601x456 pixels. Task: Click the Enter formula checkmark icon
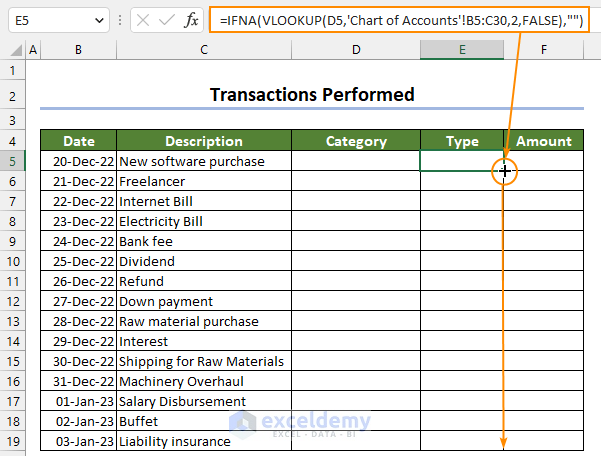pyautogui.click(x=165, y=20)
